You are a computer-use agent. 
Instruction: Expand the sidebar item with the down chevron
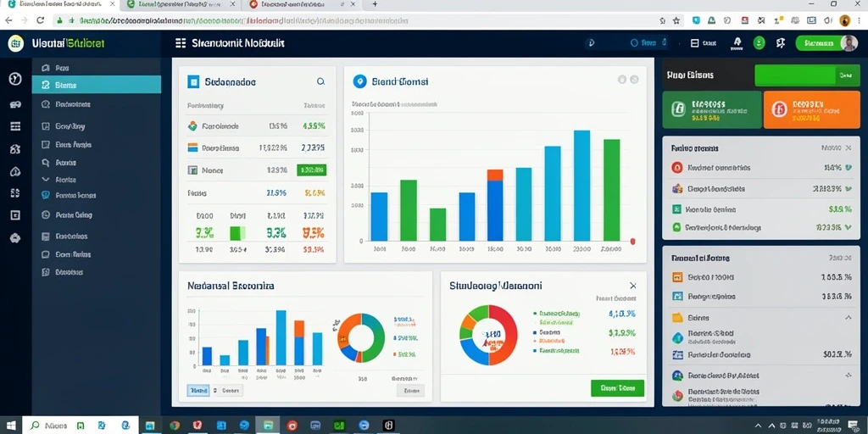click(x=46, y=180)
